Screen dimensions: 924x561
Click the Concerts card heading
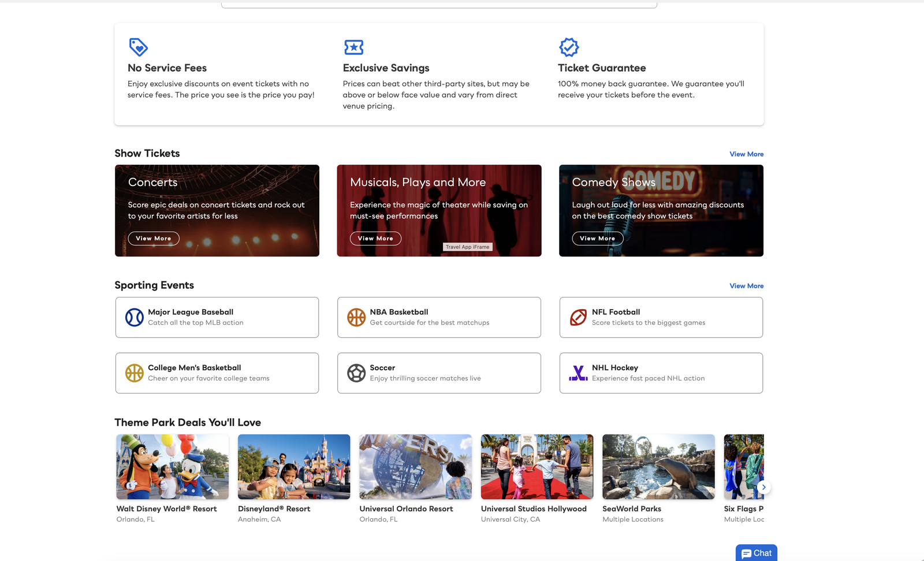(153, 182)
